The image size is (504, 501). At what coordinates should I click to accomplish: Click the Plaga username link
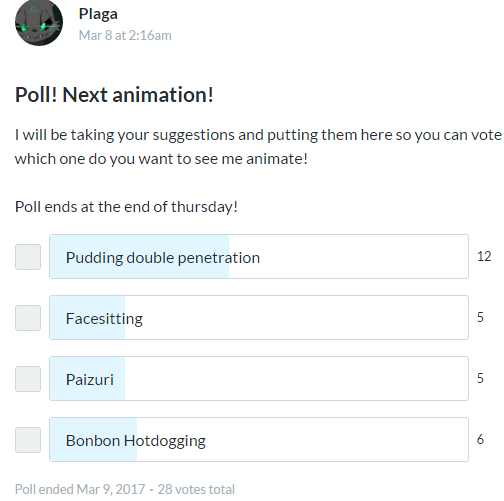pyautogui.click(x=98, y=14)
